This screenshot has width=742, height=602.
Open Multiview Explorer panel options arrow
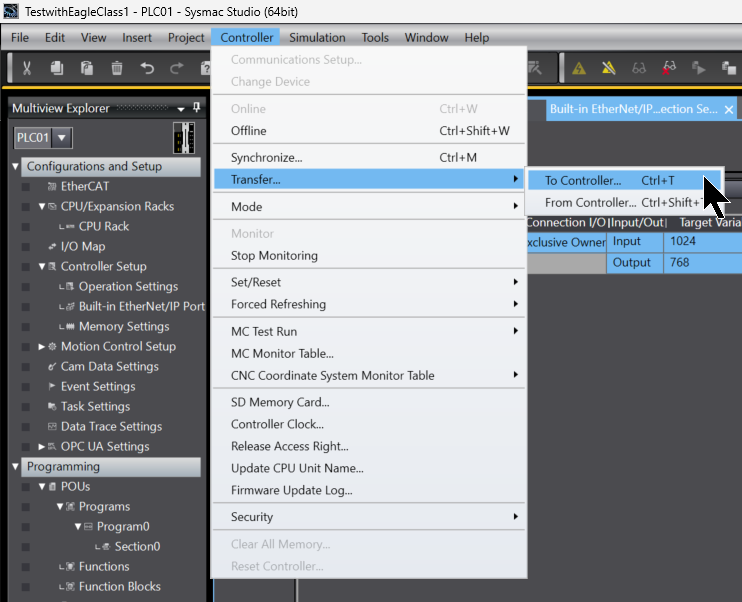pyautogui.click(x=181, y=109)
